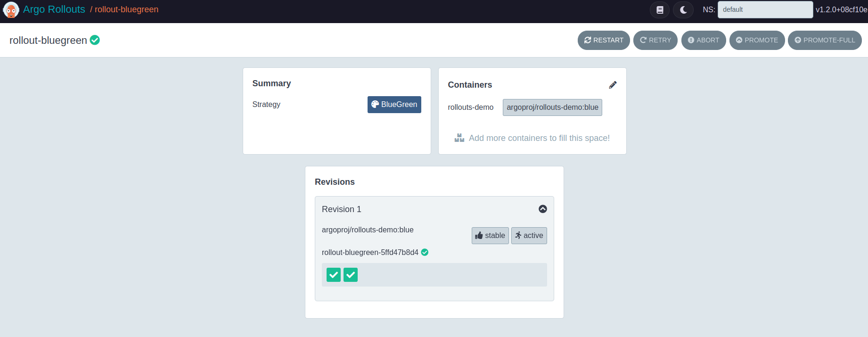Toggle dark mode with the moon icon
The width and height of the screenshot is (868, 337).
coord(683,9)
